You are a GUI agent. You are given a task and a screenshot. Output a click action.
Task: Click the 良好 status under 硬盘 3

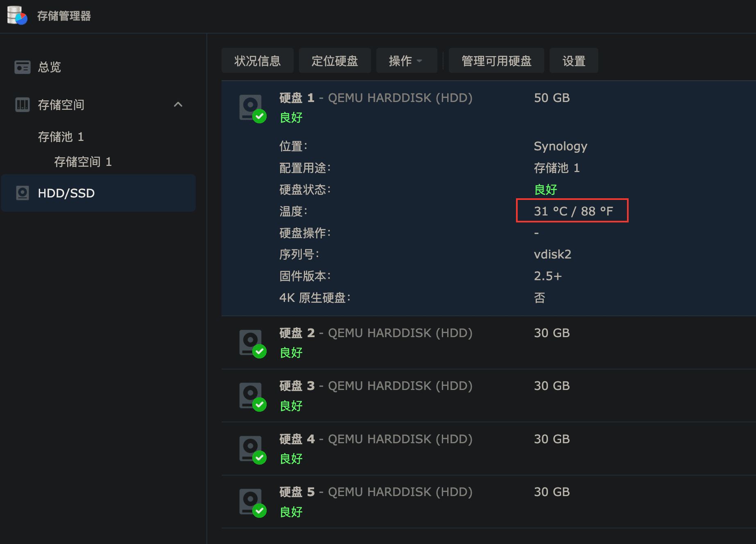pos(291,406)
